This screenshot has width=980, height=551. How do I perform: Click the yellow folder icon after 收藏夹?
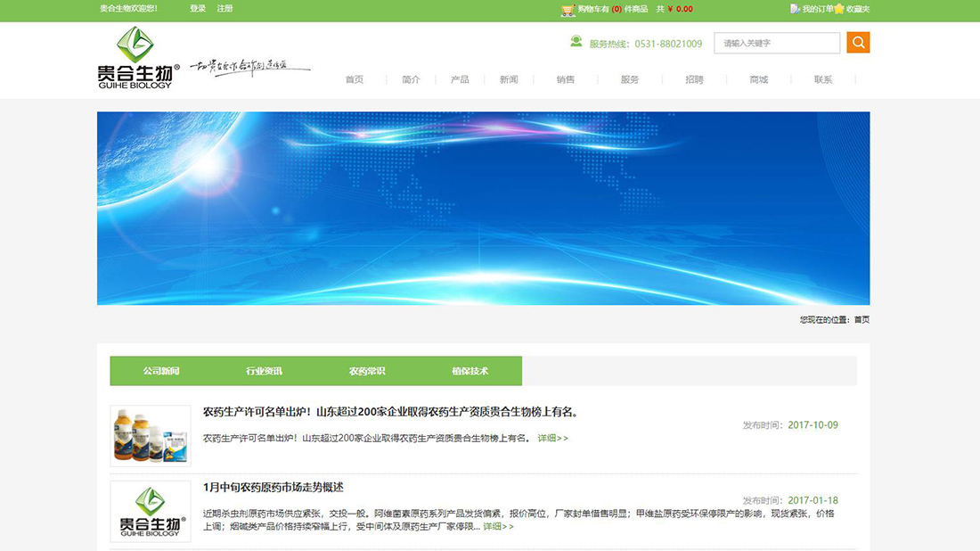pos(838,9)
